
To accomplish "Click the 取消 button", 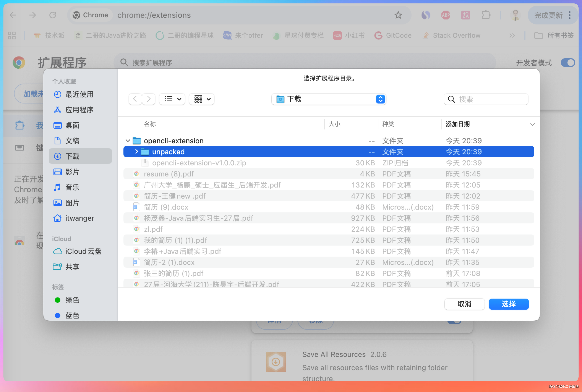I will coord(464,304).
